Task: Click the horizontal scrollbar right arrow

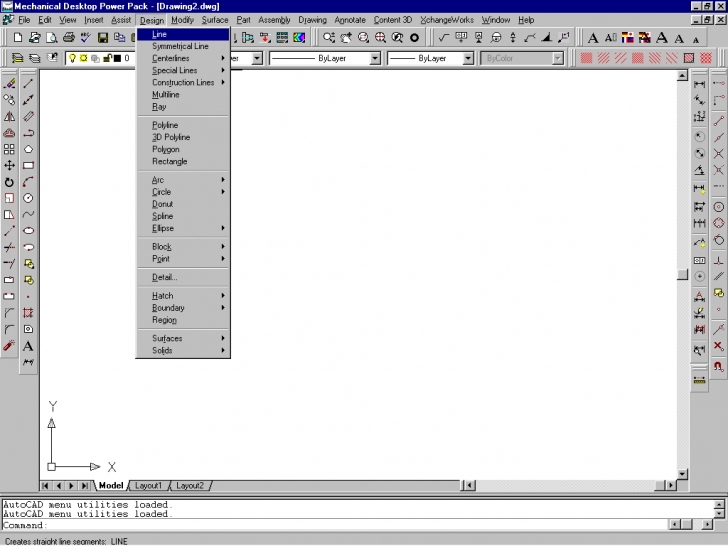Action: pos(670,486)
